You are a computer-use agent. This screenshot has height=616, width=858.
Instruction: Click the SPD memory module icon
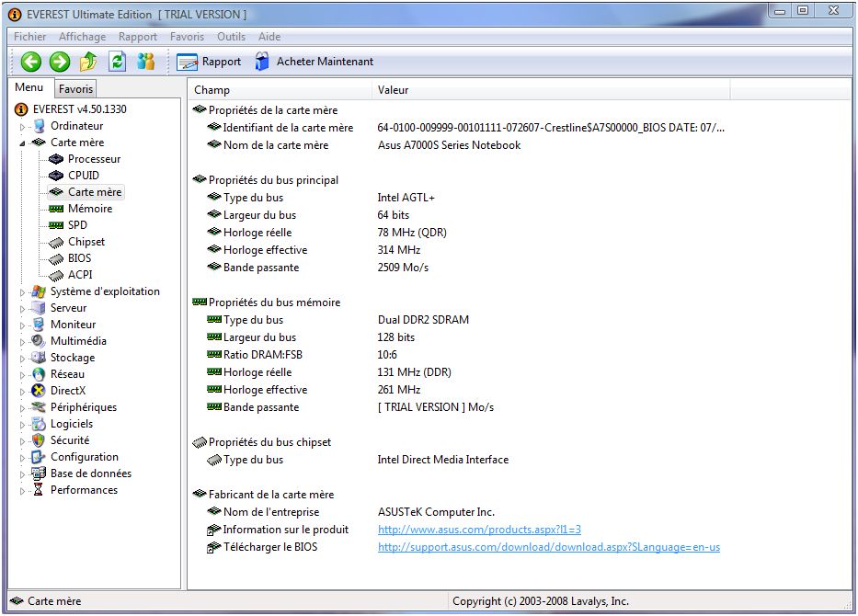[x=56, y=225]
